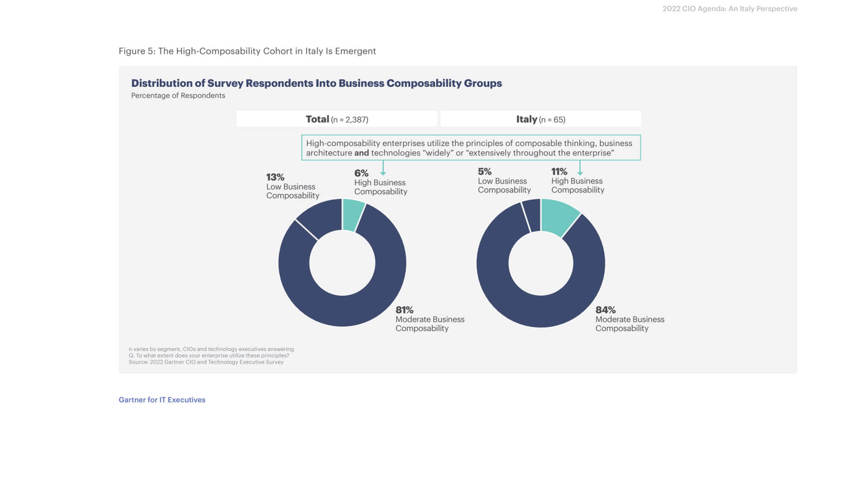Click the 6% High Business Composability label
Screen dimensions: 868x488
click(x=380, y=182)
